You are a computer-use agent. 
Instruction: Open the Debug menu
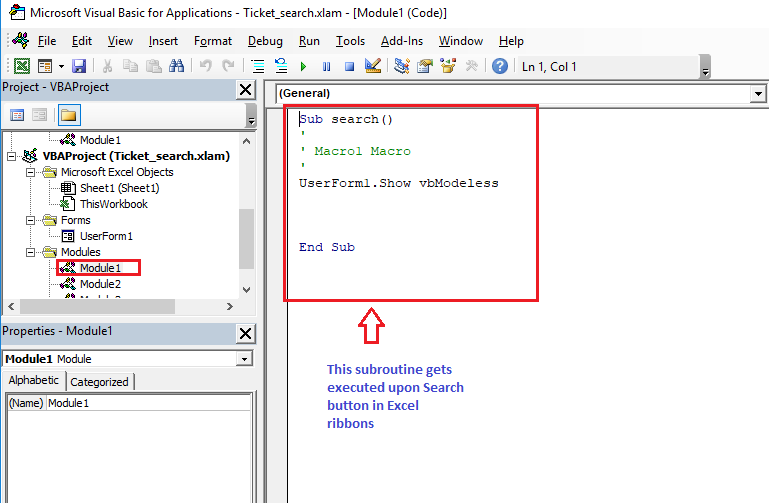[265, 41]
